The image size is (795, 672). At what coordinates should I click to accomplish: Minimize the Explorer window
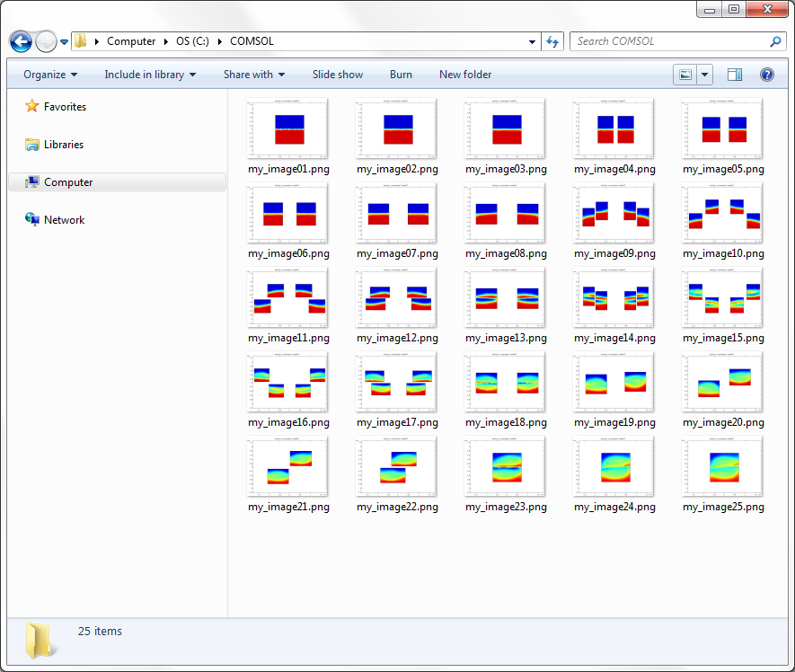[710, 10]
